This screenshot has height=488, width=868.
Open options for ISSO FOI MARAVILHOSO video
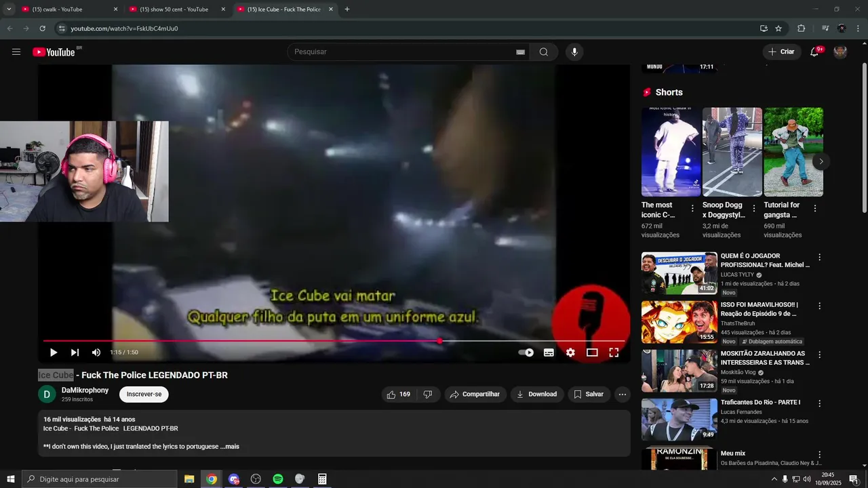(819, 306)
